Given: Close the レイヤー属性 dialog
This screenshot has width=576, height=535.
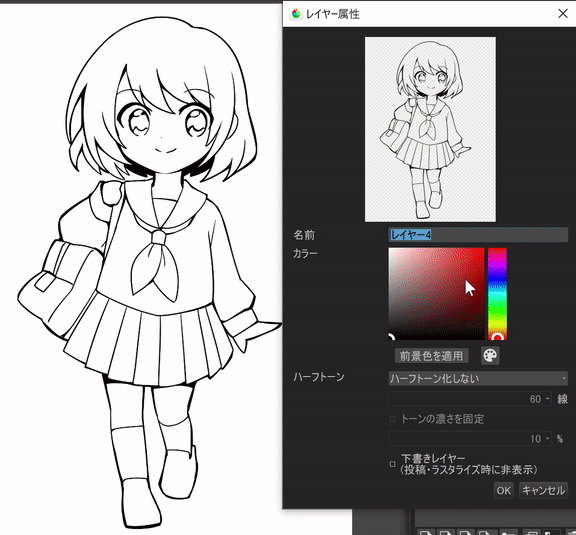Looking at the screenshot, I should coord(562,14).
